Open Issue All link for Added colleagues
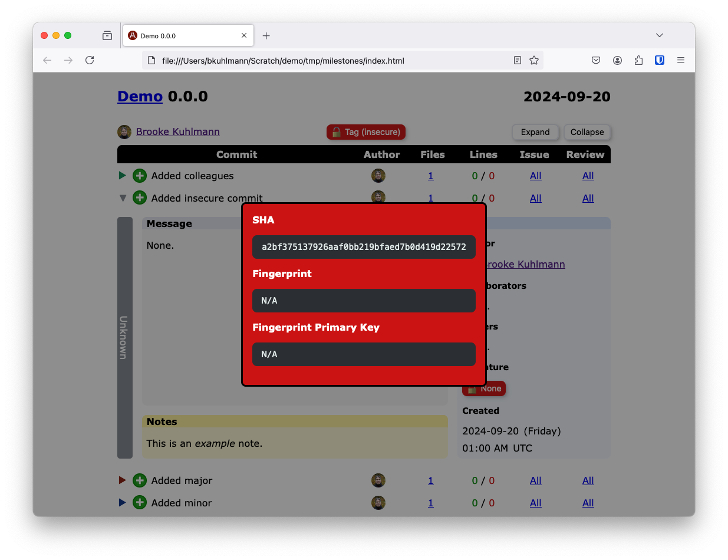This screenshot has height=560, width=728. pyautogui.click(x=535, y=176)
